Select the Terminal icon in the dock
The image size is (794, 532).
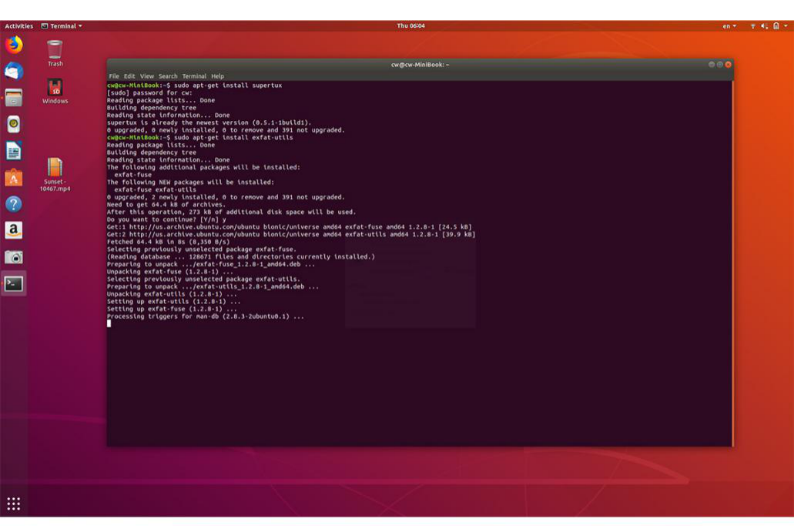point(14,284)
